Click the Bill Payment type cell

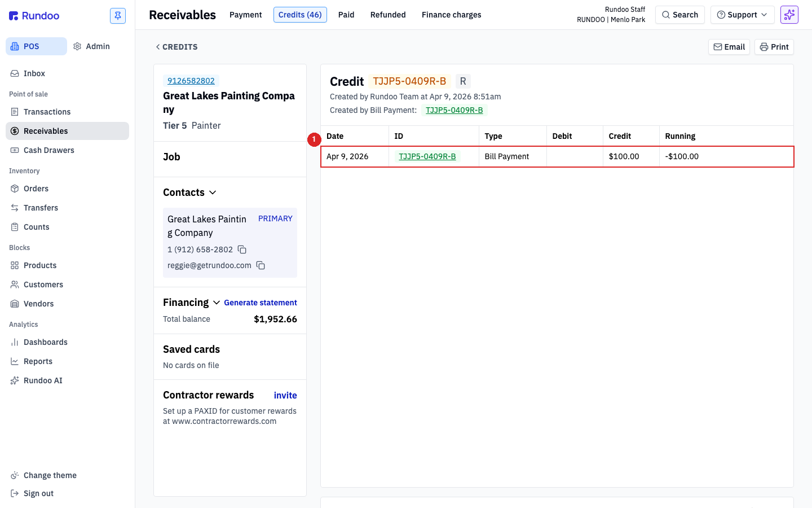(513, 156)
